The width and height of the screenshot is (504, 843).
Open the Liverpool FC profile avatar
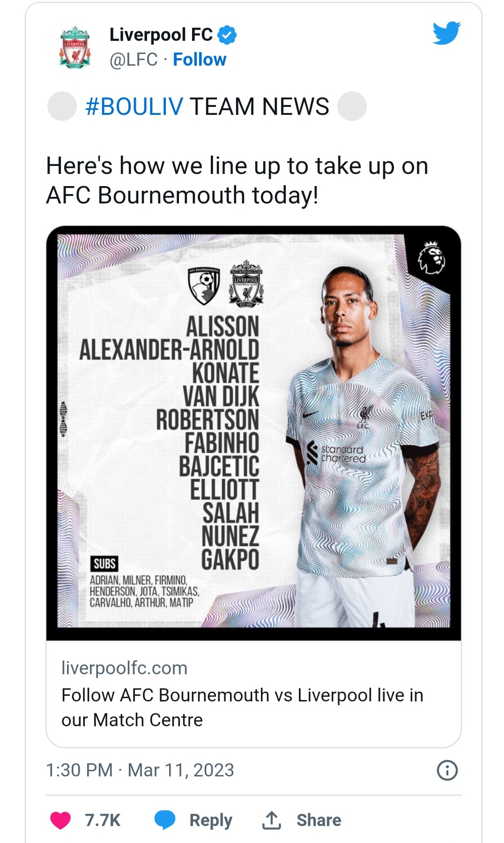[x=75, y=47]
